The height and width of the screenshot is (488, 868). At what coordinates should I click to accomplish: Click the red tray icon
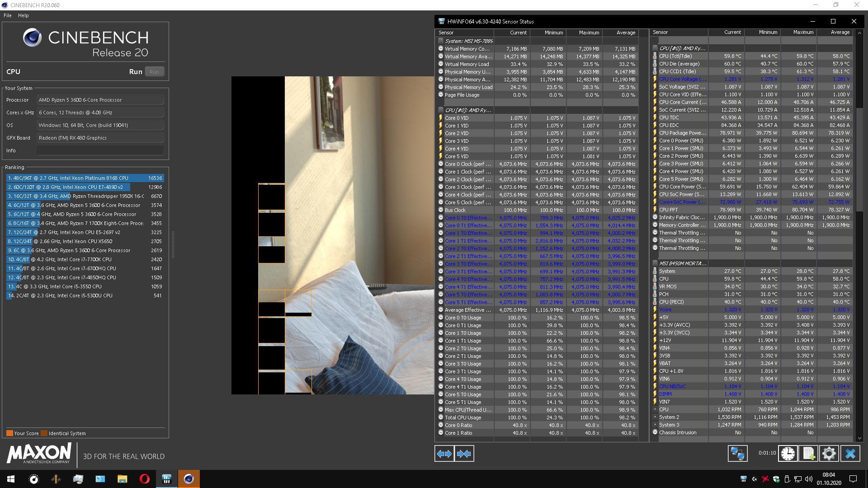(x=765, y=479)
